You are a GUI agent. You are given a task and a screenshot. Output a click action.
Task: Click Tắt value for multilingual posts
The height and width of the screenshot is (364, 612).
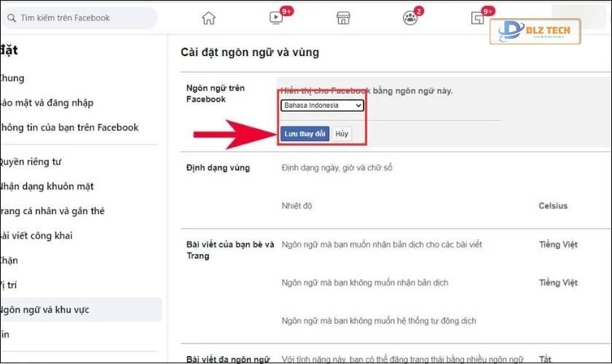pyautogui.click(x=545, y=359)
